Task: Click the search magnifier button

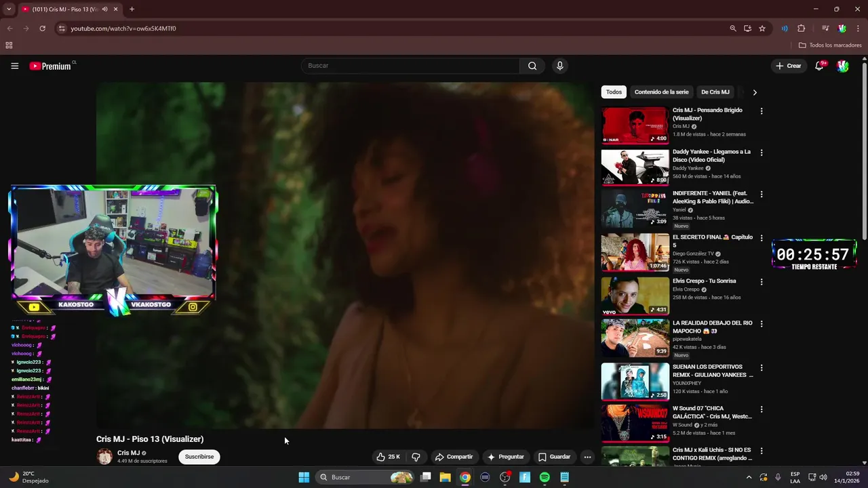Action: (532, 66)
